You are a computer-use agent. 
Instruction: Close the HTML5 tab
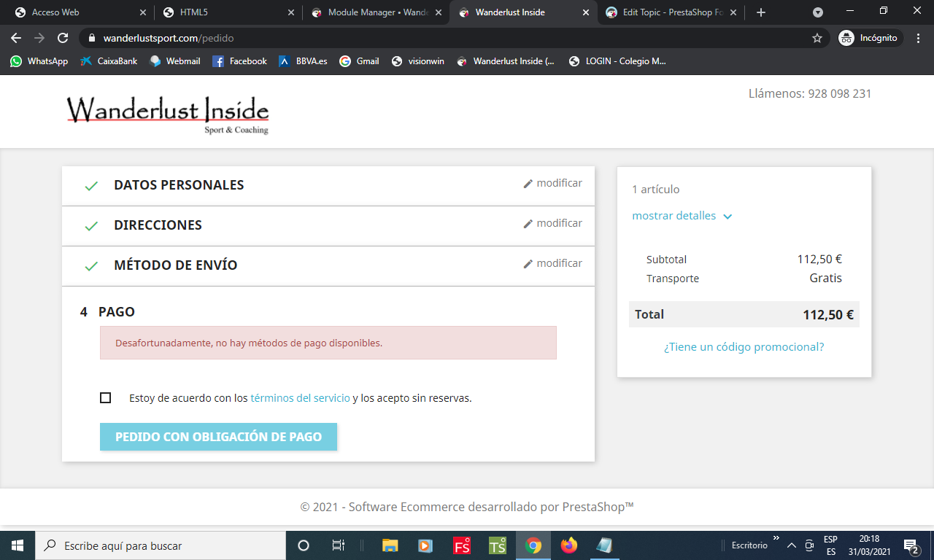click(x=290, y=12)
